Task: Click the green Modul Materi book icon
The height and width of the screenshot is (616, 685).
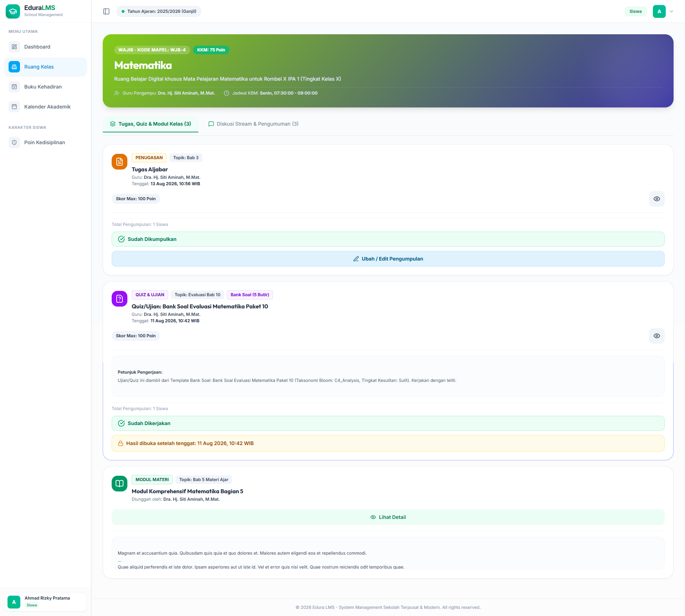Action: (120, 484)
